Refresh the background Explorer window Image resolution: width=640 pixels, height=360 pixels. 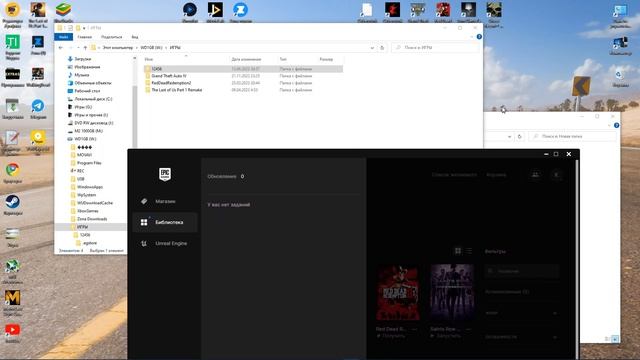click(519, 136)
